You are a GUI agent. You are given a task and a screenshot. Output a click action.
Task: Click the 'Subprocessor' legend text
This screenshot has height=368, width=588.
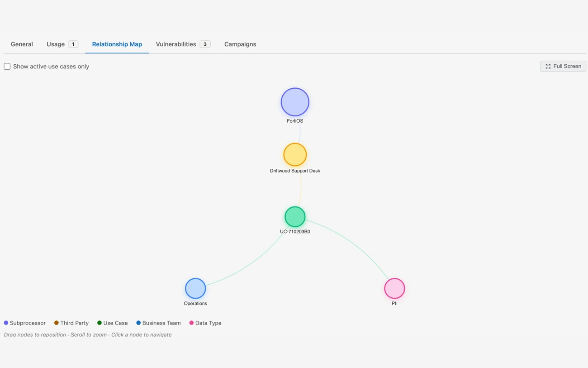(28, 323)
